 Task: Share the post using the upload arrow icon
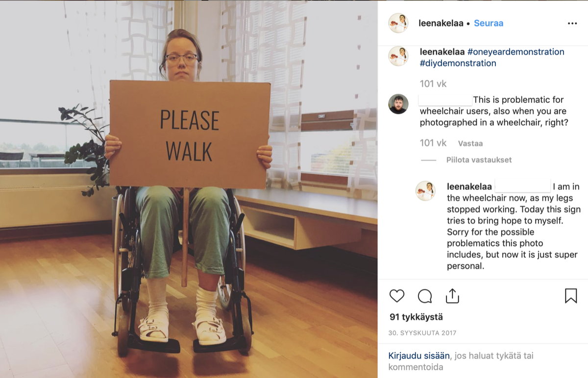click(452, 296)
